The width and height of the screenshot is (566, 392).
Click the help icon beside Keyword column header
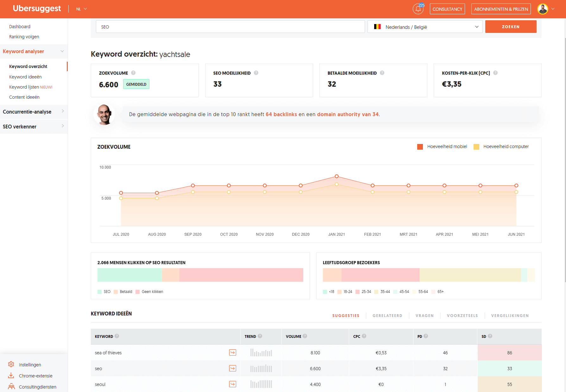tap(117, 336)
